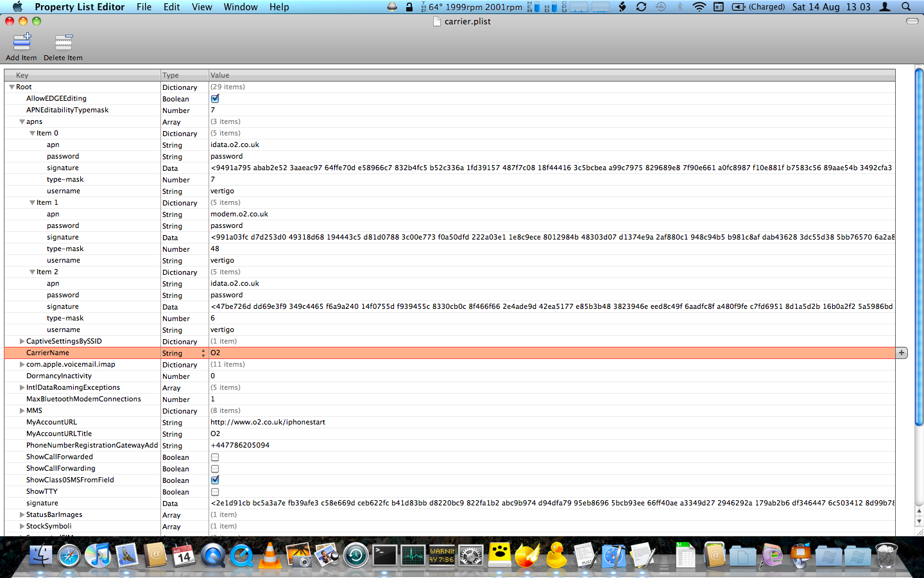Open the user account menu icon
This screenshot has height=578, width=924.
(x=885, y=6)
